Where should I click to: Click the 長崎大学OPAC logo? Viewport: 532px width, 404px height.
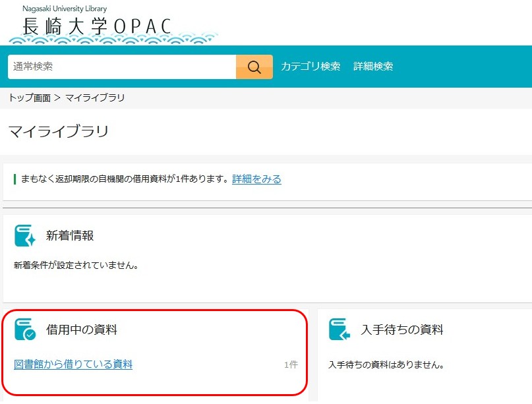tap(97, 26)
